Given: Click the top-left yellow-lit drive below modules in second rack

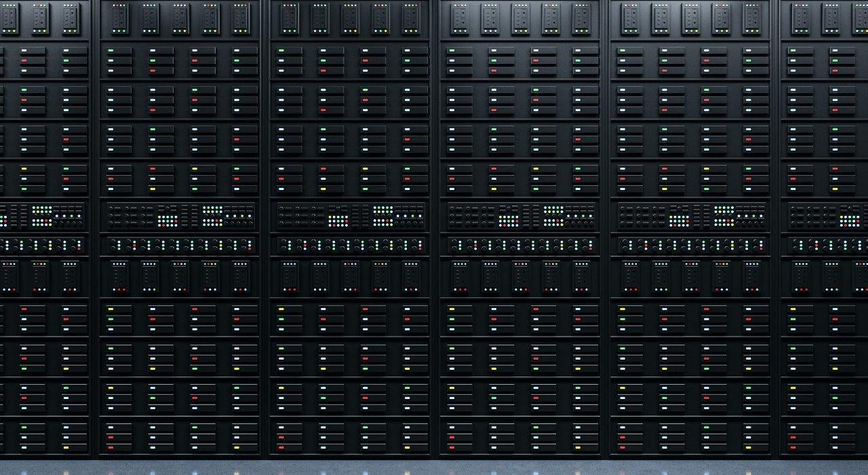Looking at the screenshot, I should coord(290,309).
